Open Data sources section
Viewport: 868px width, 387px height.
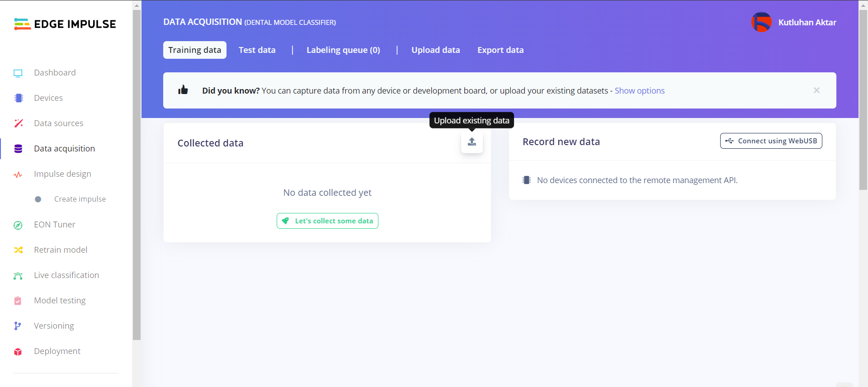(59, 123)
